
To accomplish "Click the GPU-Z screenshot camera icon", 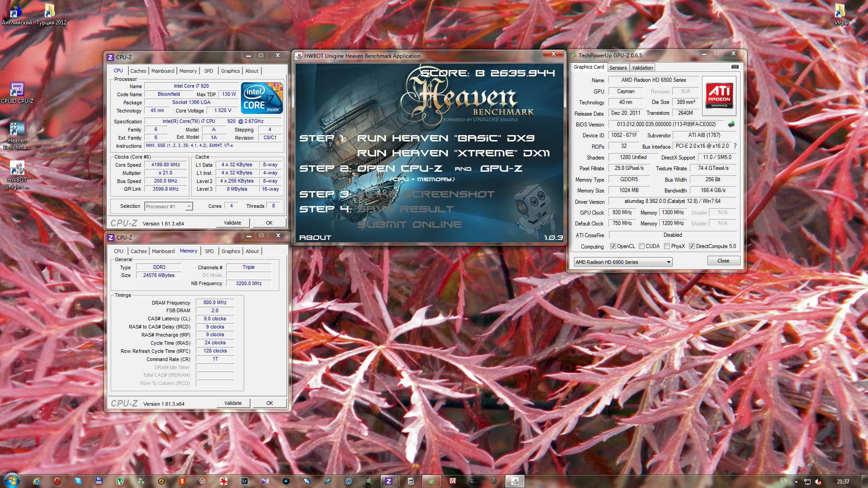I will 735,67.
